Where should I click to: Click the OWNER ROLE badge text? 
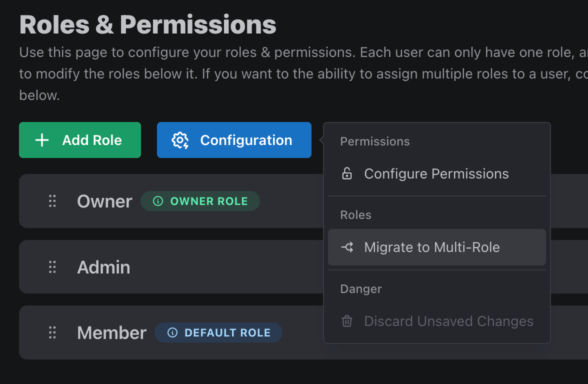[x=209, y=201]
